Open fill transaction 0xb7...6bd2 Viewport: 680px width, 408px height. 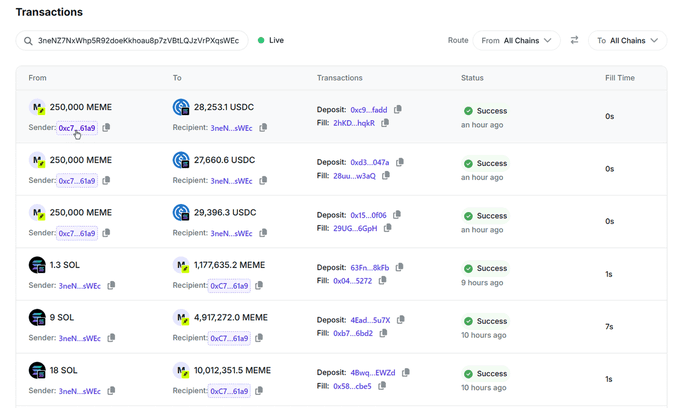click(353, 333)
